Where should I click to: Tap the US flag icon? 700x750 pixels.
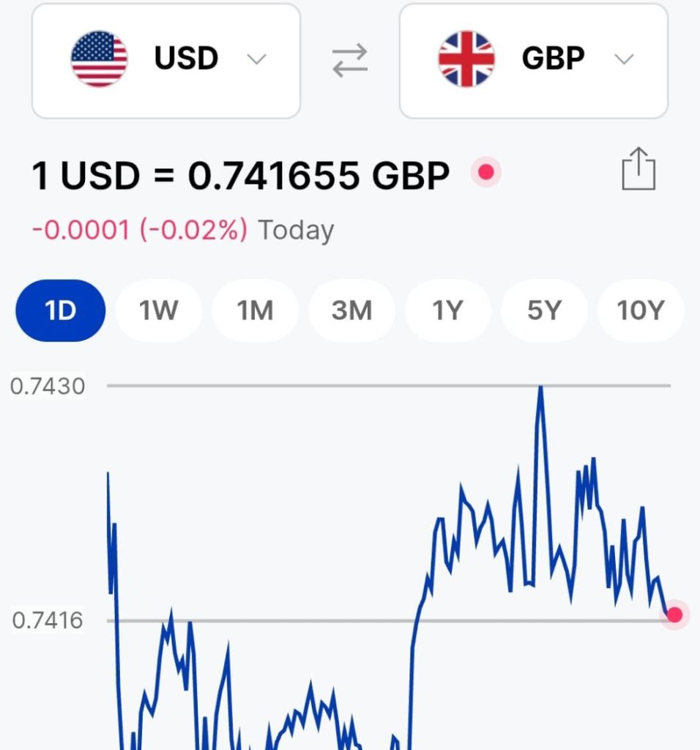99,59
